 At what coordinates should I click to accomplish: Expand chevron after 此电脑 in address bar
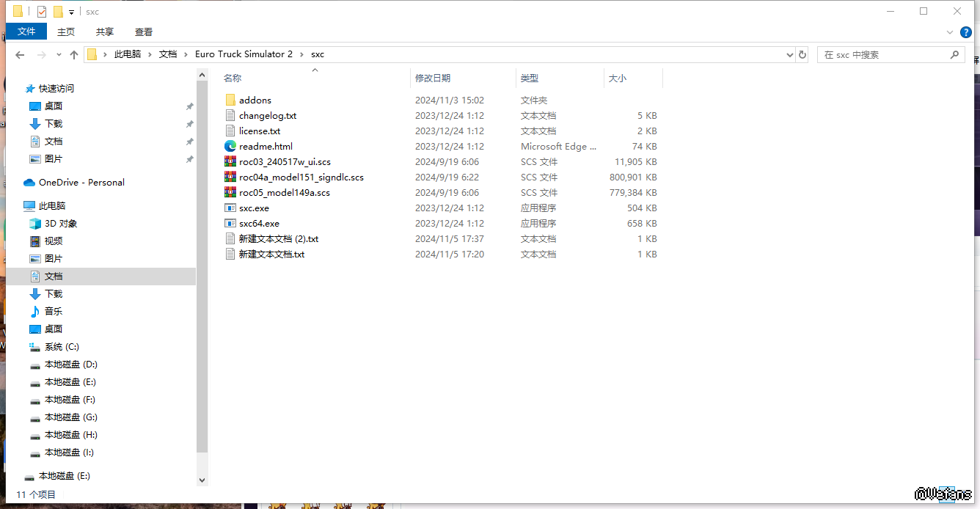click(x=150, y=54)
